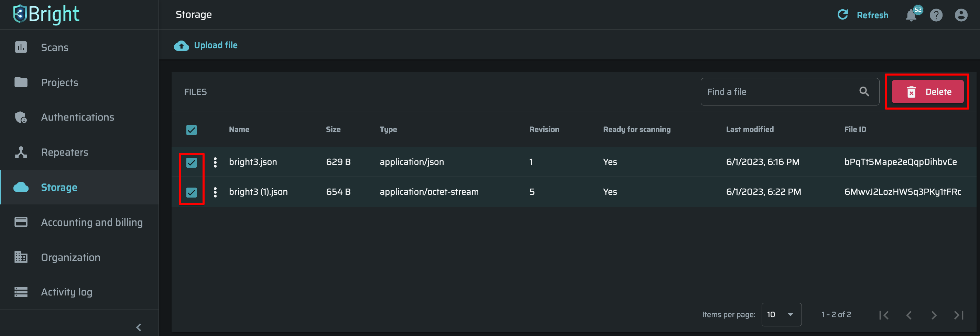Click the Upload file link
980x336 pixels.
pyautogui.click(x=216, y=45)
